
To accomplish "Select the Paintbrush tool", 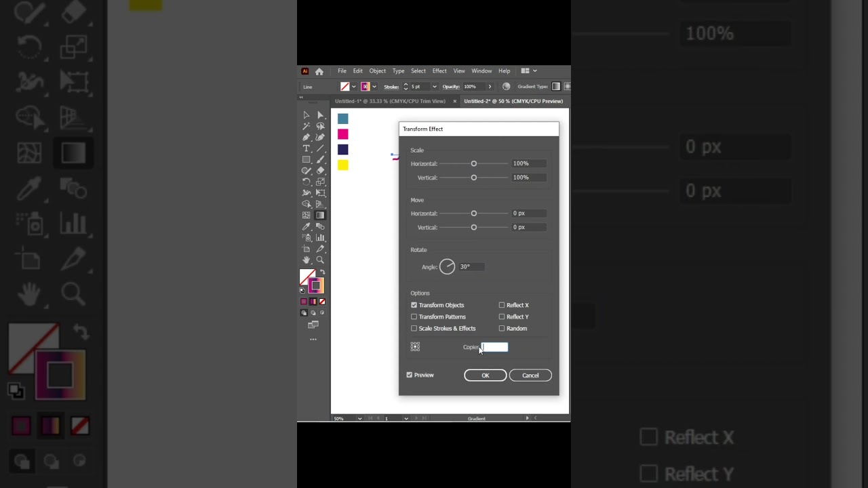I will (x=320, y=159).
